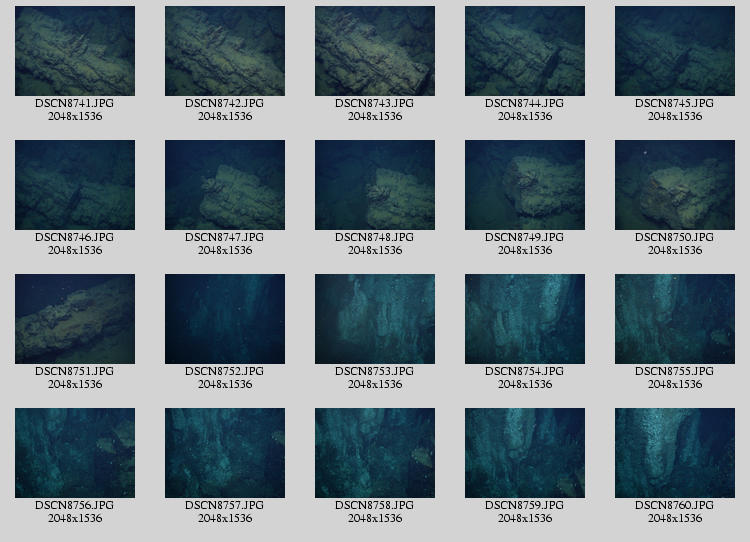
Task: Select the DSCN8759.JPG thumbnail image
Action: click(524, 453)
